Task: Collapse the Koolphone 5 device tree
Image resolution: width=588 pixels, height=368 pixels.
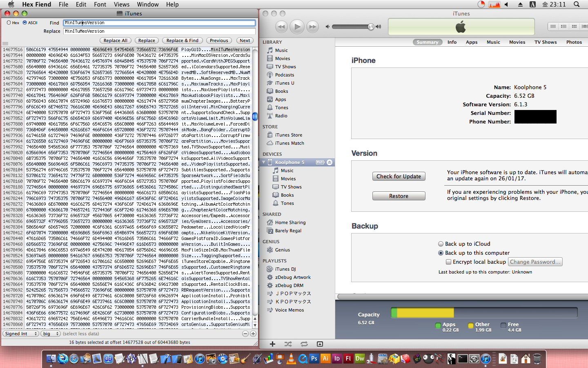Action: pos(264,162)
